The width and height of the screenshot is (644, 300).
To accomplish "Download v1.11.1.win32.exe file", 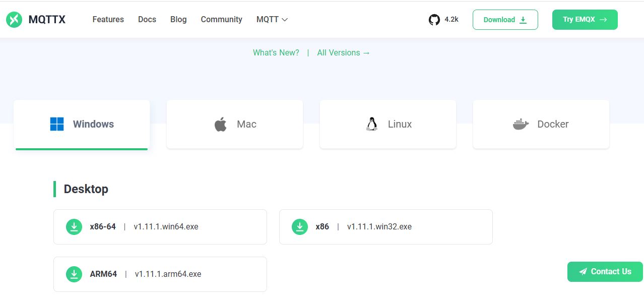I will [379, 227].
